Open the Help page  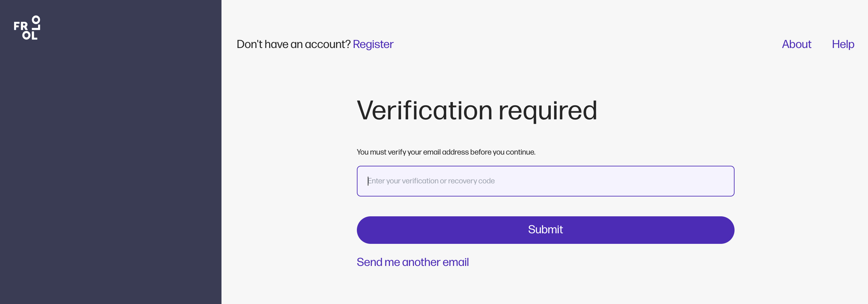click(842, 44)
